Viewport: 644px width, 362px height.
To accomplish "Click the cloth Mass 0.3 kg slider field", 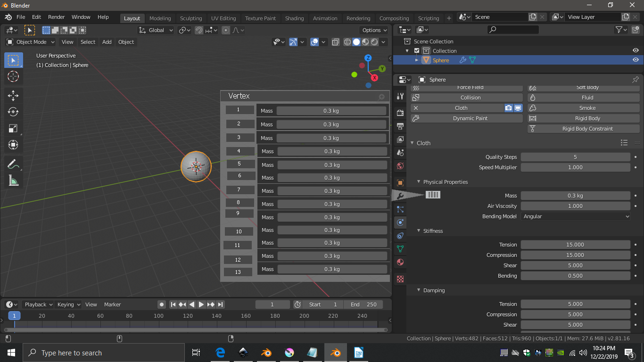I will click(x=576, y=196).
